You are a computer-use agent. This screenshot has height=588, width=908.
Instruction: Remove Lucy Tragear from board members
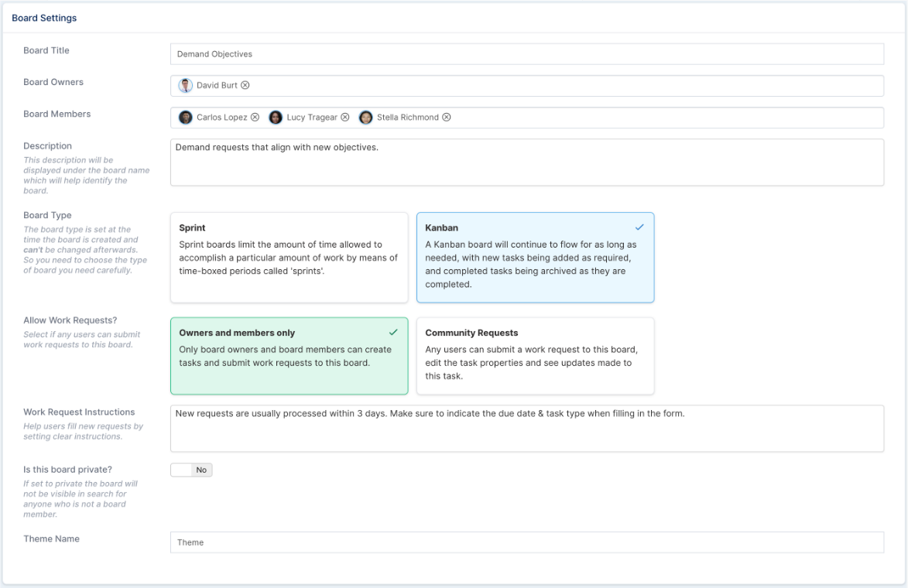[345, 117]
